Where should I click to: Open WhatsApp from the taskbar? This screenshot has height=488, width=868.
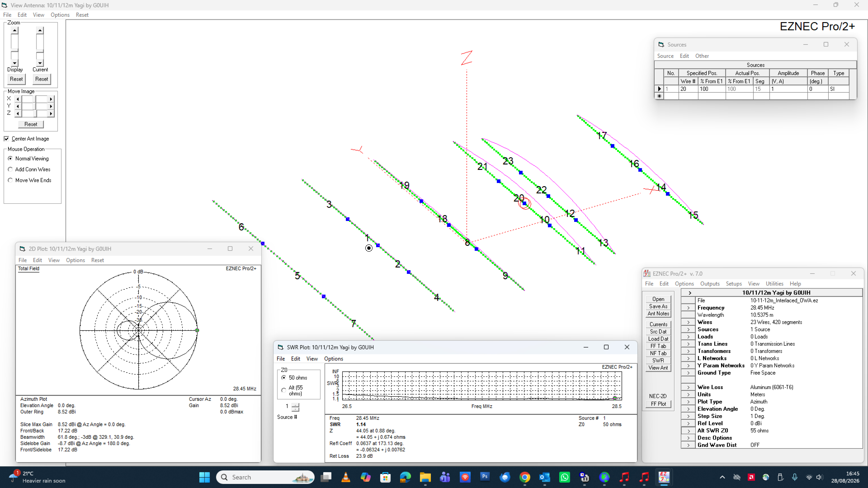tap(564, 477)
